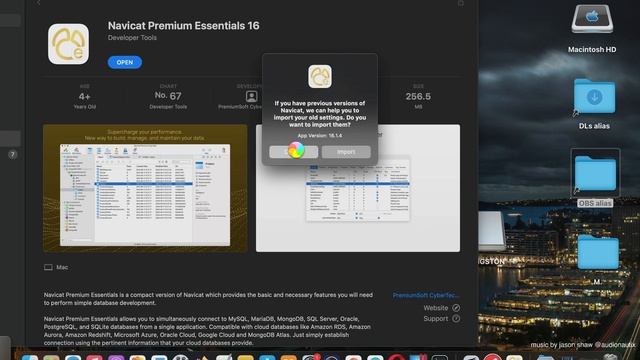
Task: Open Navicat with the blue OPEN button
Action: pyautogui.click(x=124, y=62)
